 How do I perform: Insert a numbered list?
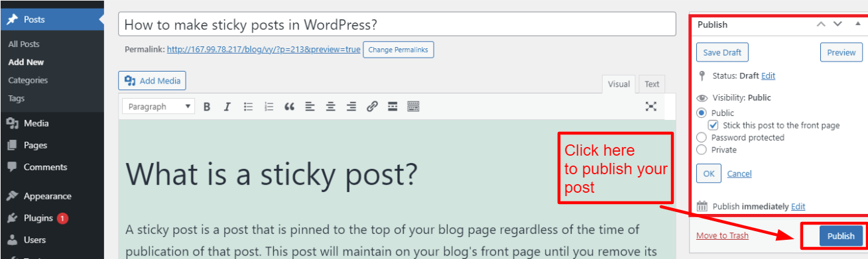tap(269, 107)
